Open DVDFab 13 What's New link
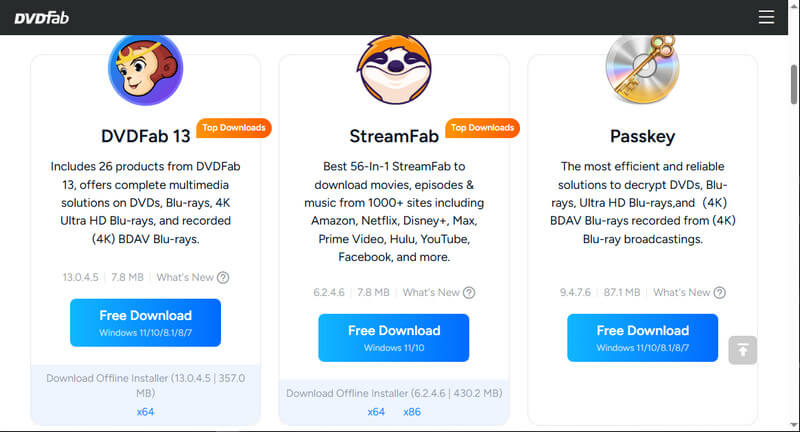This screenshot has width=800, height=432. coord(185,277)
